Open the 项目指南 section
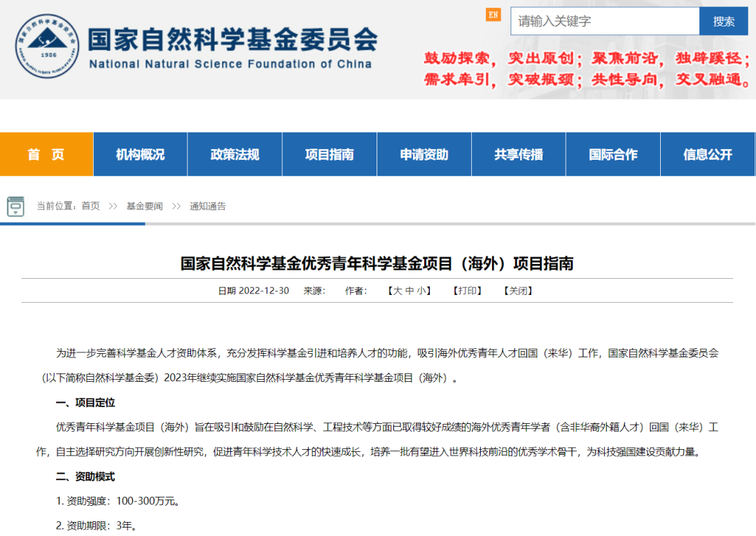 tap(330, 154)
